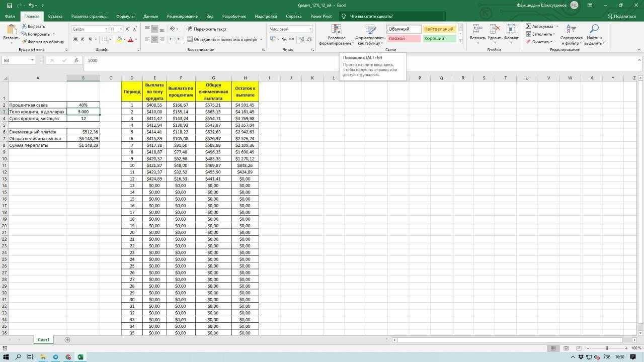Click the text orientation icon

tap(173, 29)
